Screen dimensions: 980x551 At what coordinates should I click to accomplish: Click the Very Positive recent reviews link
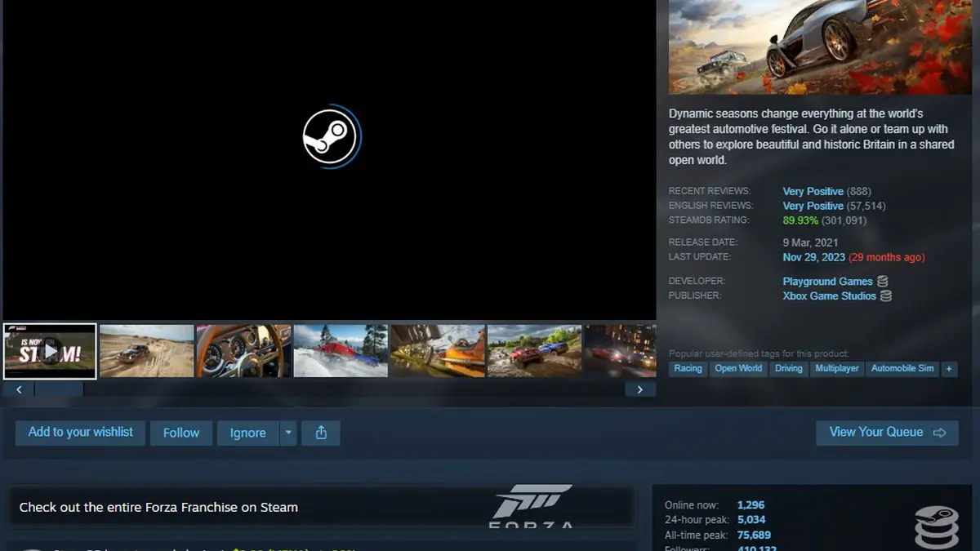pyautogui.click(x=813, y=190)
